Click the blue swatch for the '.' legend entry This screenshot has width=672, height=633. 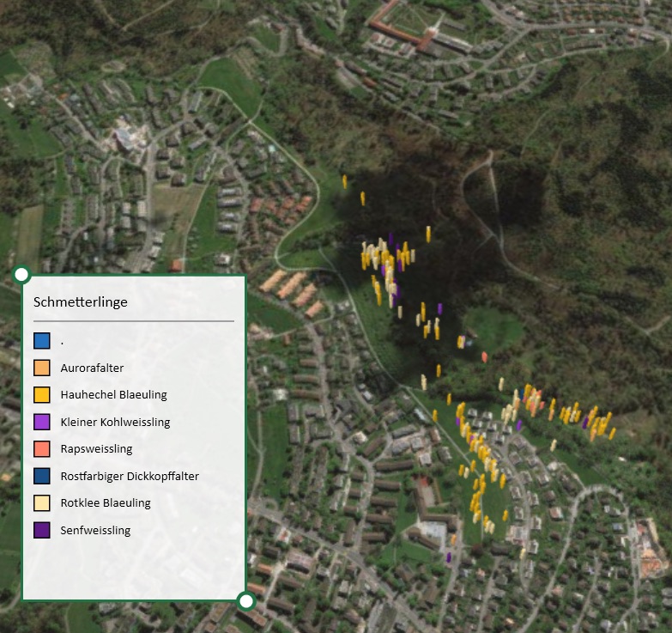[41, 340]
